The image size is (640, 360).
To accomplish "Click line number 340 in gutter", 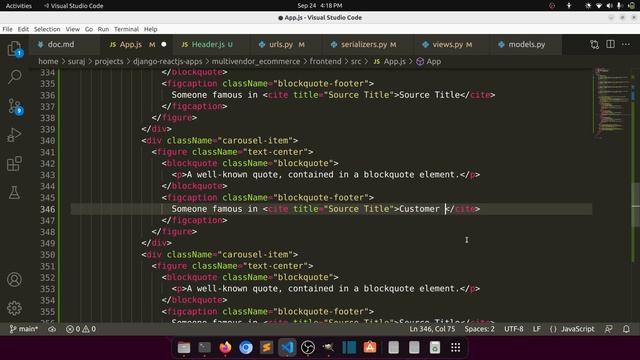I will [47, 140].
